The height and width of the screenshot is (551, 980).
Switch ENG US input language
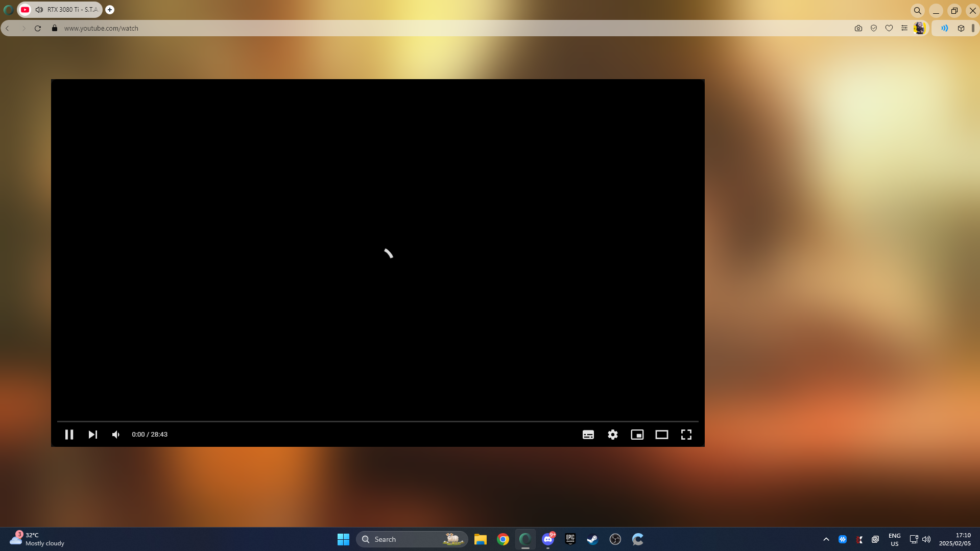(x=895, y=539)
